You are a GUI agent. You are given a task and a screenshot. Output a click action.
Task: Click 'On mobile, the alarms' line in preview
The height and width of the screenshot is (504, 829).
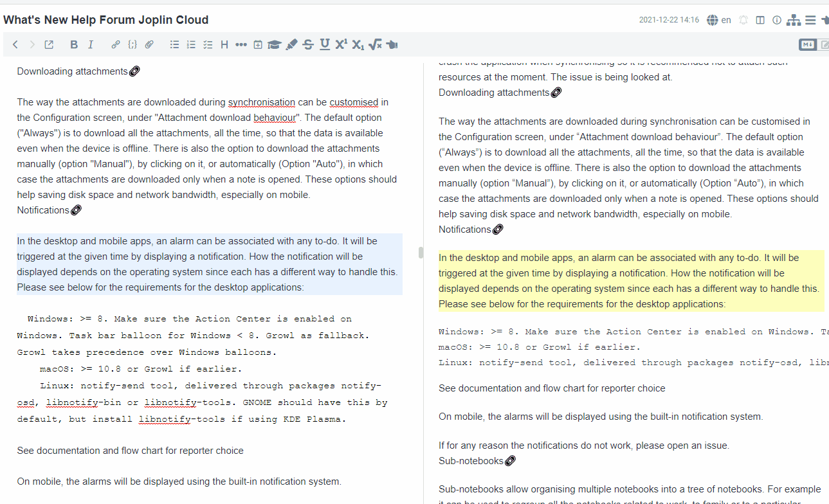(x=601, y=417)
